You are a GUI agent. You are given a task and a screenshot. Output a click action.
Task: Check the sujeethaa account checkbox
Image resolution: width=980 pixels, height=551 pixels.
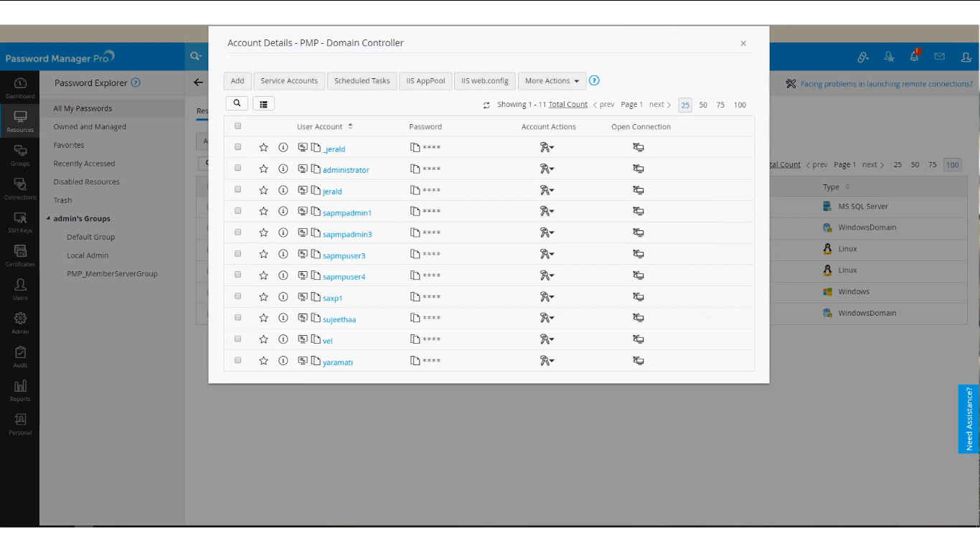(237, 318)
